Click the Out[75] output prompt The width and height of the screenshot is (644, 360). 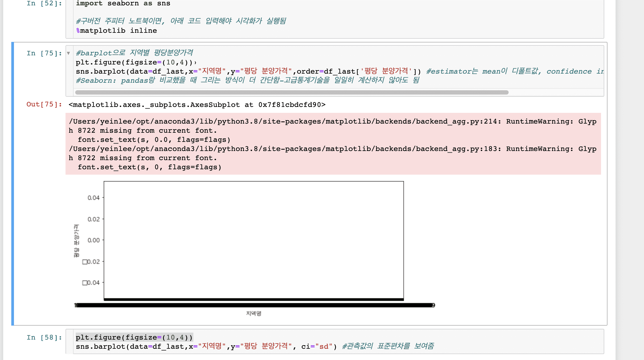click(x=44, y=105)
